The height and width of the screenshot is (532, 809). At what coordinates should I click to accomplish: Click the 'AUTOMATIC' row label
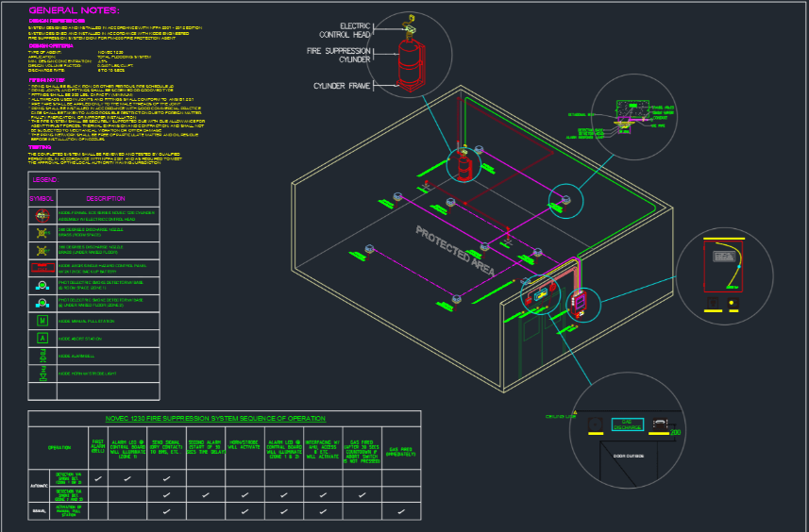click(x=40, y=486)
